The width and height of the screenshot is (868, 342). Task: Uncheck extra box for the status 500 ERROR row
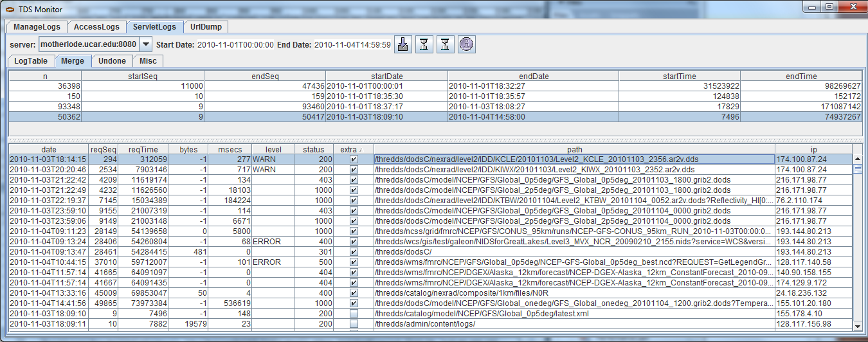(x=353, y=262)
